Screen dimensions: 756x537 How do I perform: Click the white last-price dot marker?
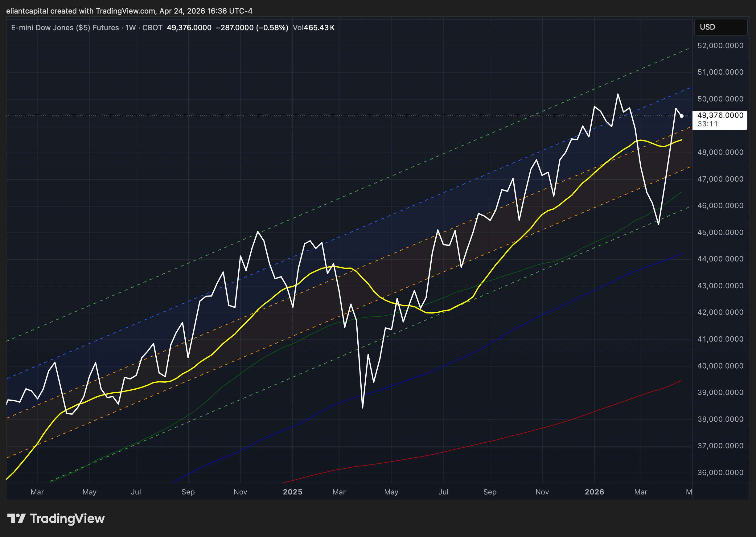click(x=682, y=116)
